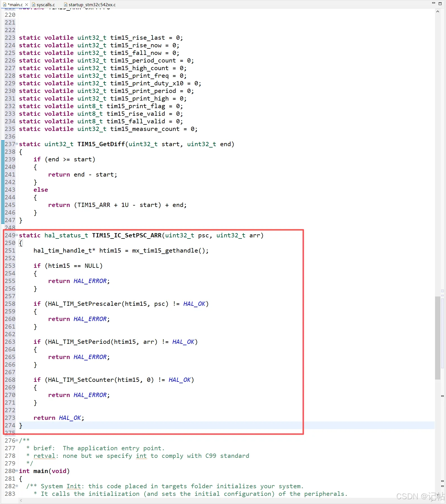Click HAL_TIM_SetPeriod in line 263
The height and width of the screenshot is (504, 446).
[x=79, y=342]
